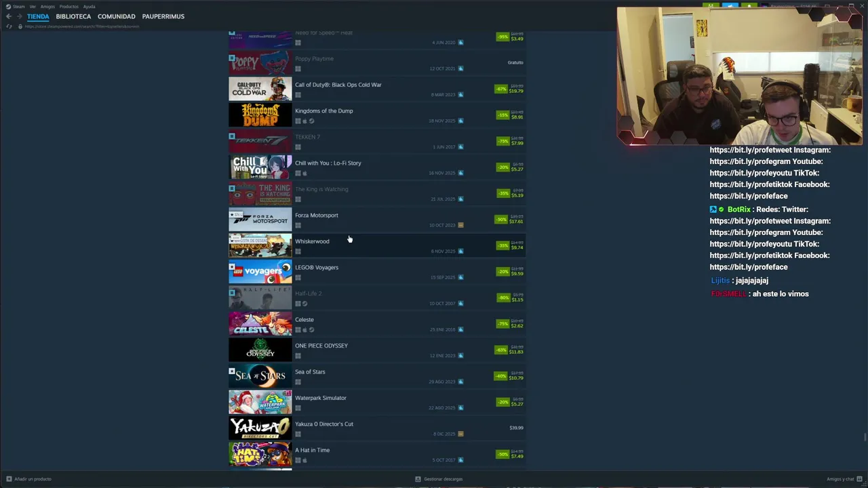Switch to the COMUNIDAD tab
This screenshot has width=868, height=488.
[x=117, y=16]
